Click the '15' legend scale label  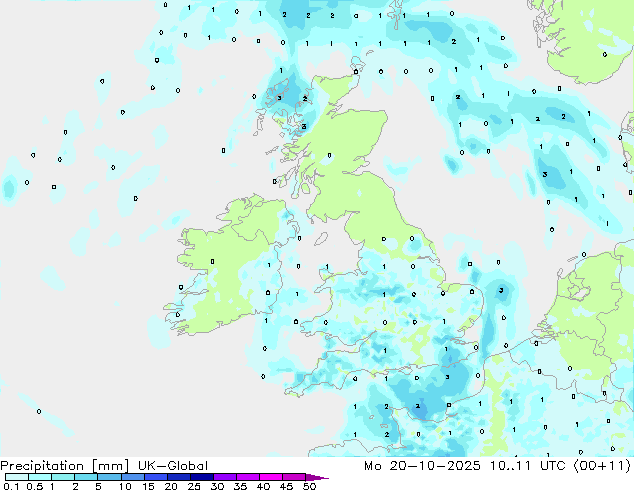coord(148,486)
